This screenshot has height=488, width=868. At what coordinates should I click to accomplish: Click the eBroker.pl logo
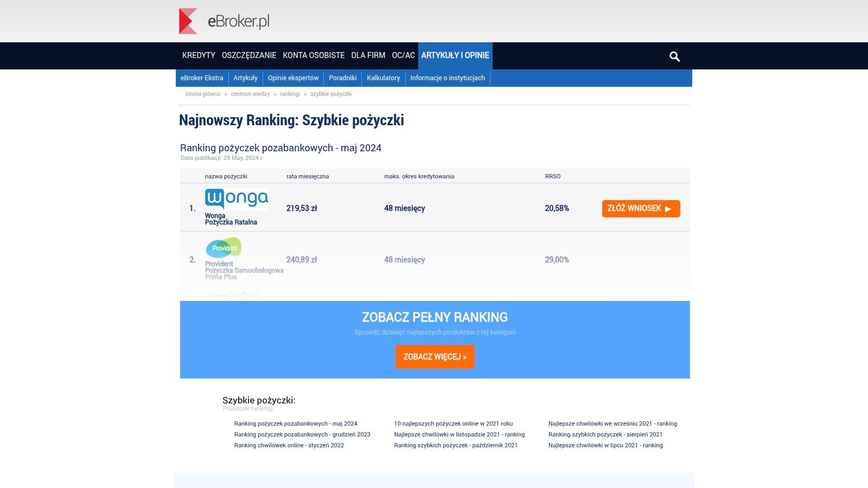[224, 21]
